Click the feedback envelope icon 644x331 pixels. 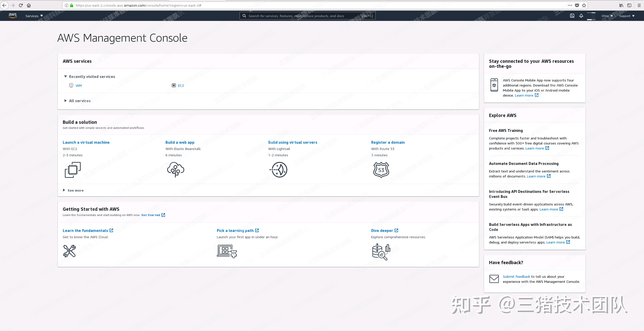tap(494, 279)
